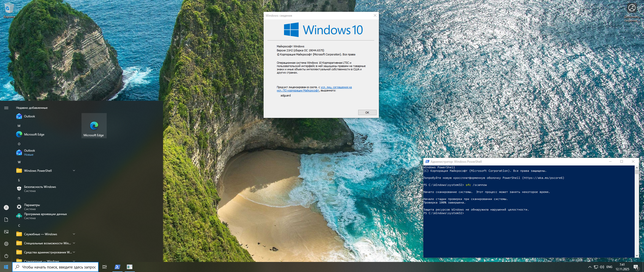Open Безопасность Windows from the app list
The image size is (644, 272).
tap(40, 189)
